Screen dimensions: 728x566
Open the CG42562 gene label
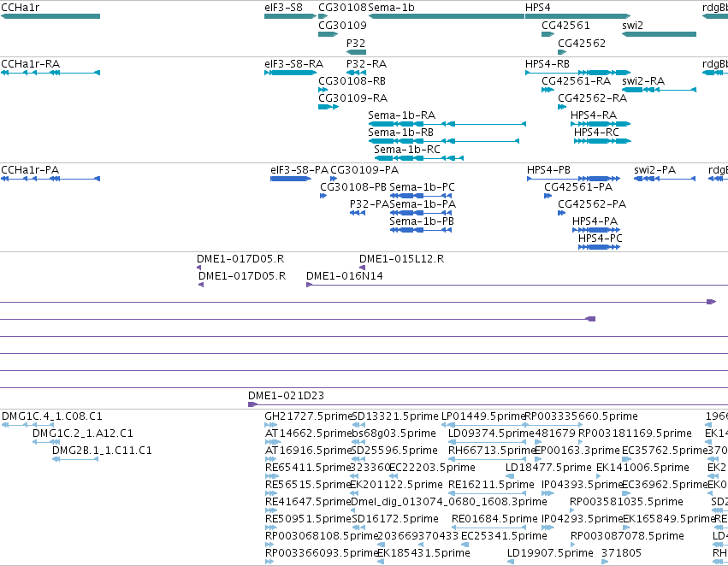581,44
